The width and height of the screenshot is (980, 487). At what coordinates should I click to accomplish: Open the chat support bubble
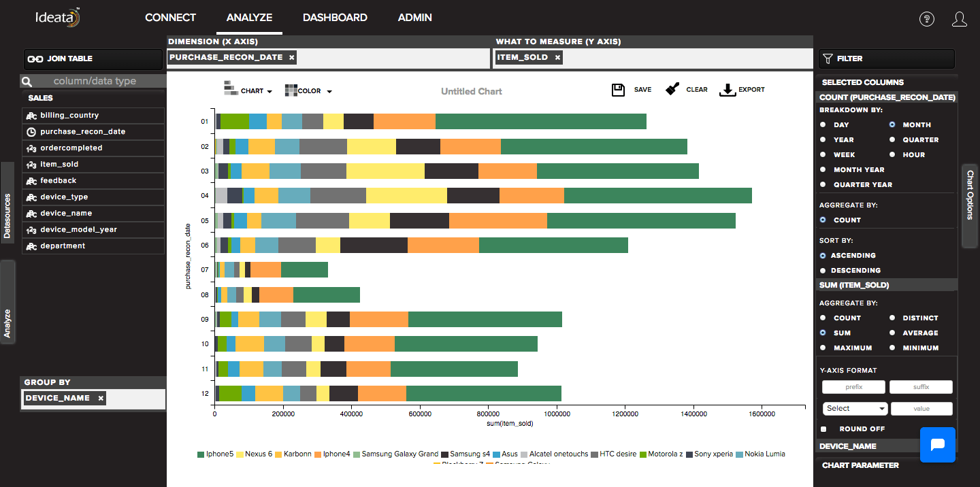938,445
